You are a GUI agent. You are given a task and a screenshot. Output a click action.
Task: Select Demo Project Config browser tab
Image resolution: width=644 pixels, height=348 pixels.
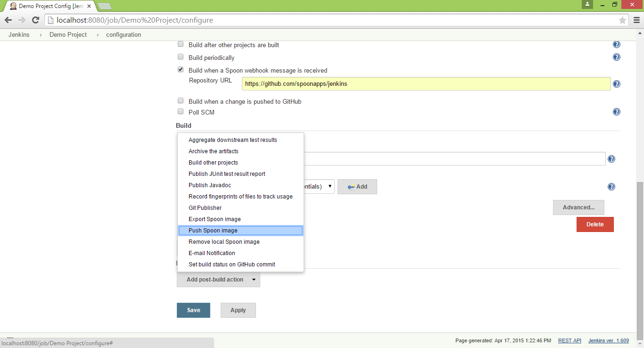click(x=50, y=6)
